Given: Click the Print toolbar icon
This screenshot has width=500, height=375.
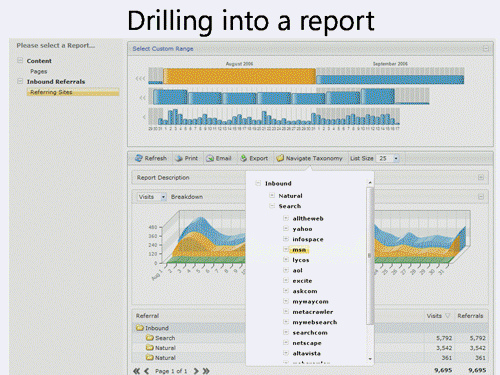Looking at the screenshot, I should (179, 158).
